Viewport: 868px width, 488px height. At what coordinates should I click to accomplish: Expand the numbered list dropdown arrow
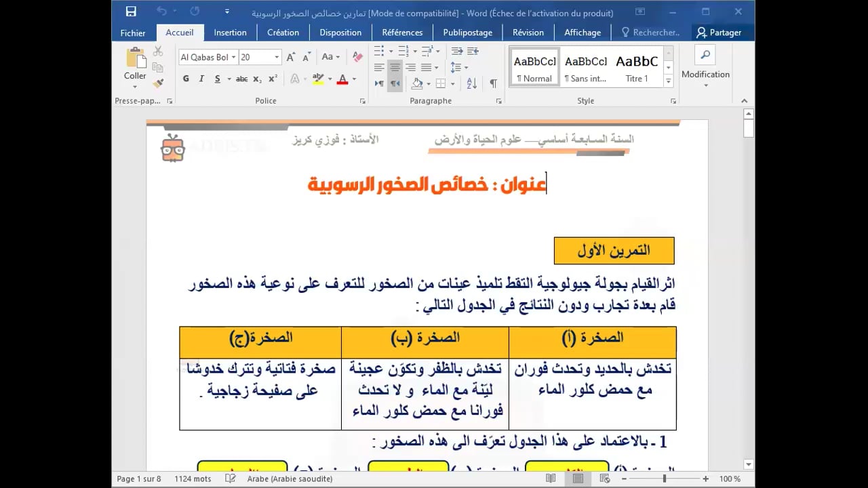(414, 51)
